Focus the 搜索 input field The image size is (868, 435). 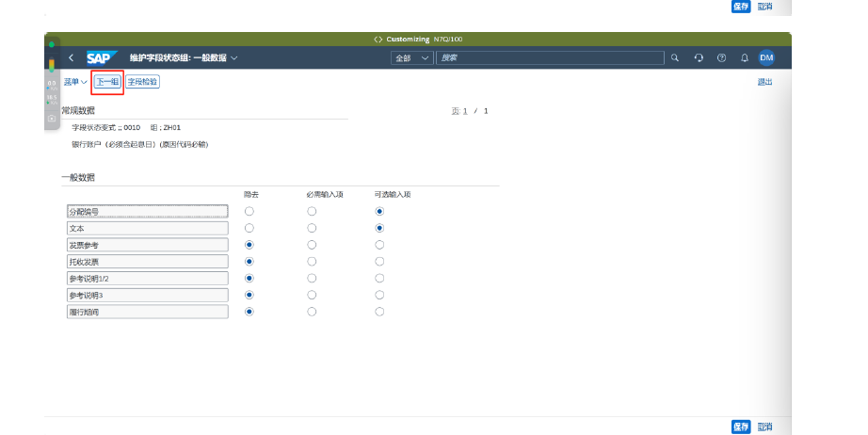click(549, 58)
